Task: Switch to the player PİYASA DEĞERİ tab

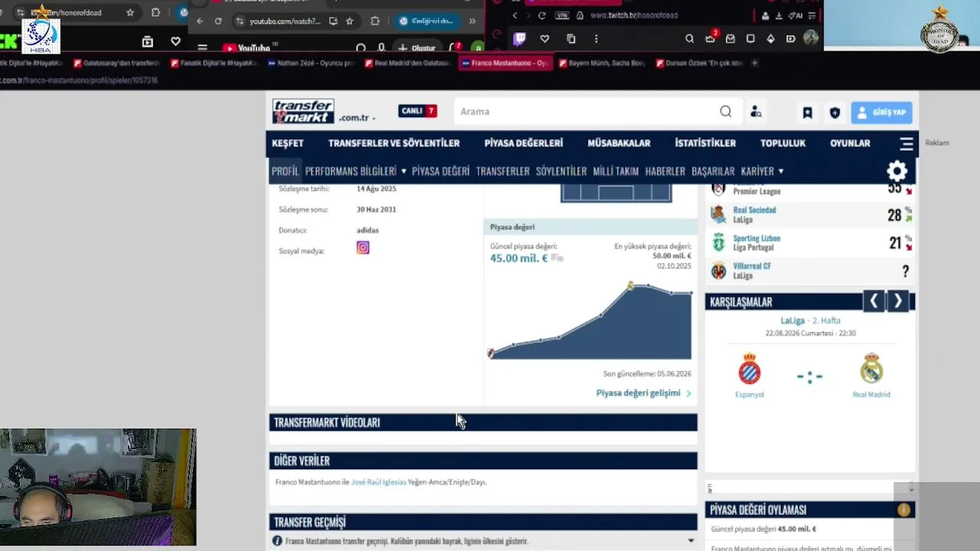Action: (x=440, y=171)
